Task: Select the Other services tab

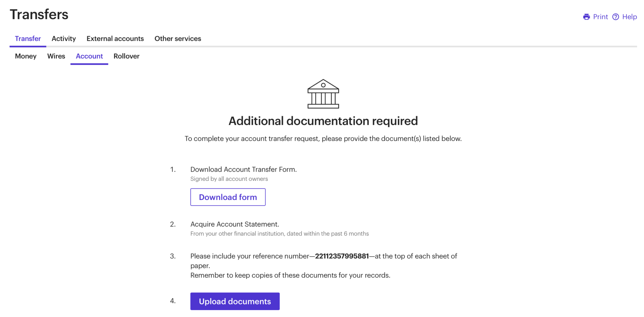Action: pos(178,39)
